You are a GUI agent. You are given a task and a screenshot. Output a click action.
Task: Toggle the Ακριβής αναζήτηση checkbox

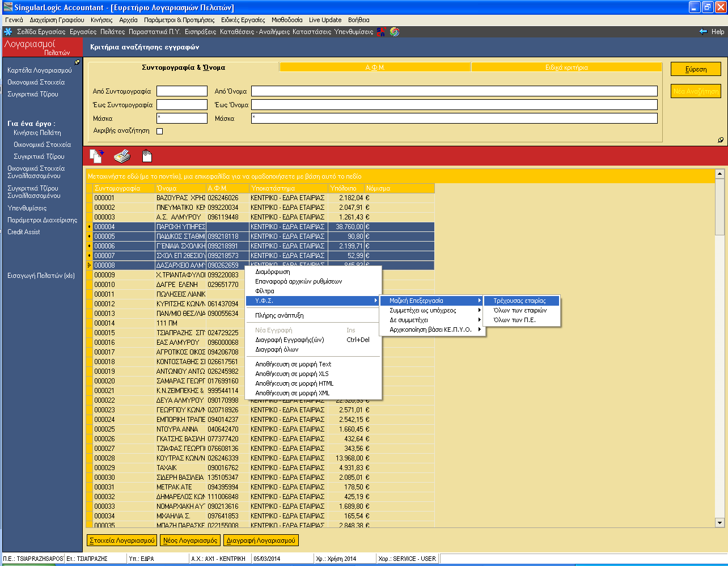(x=159, y=131)
